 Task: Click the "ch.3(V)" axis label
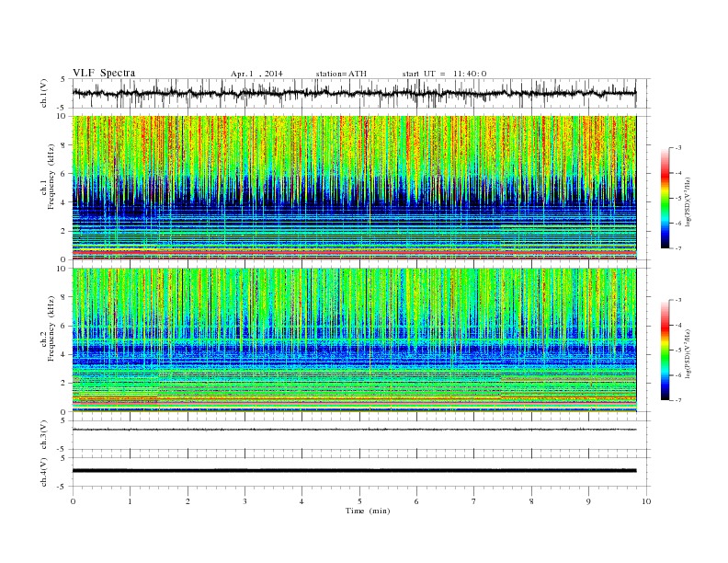click(44, 435)
